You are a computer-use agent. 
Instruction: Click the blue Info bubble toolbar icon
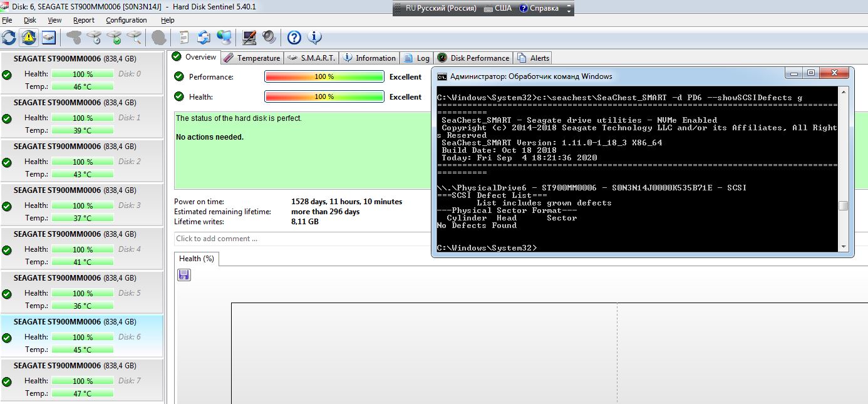point(314,38)
